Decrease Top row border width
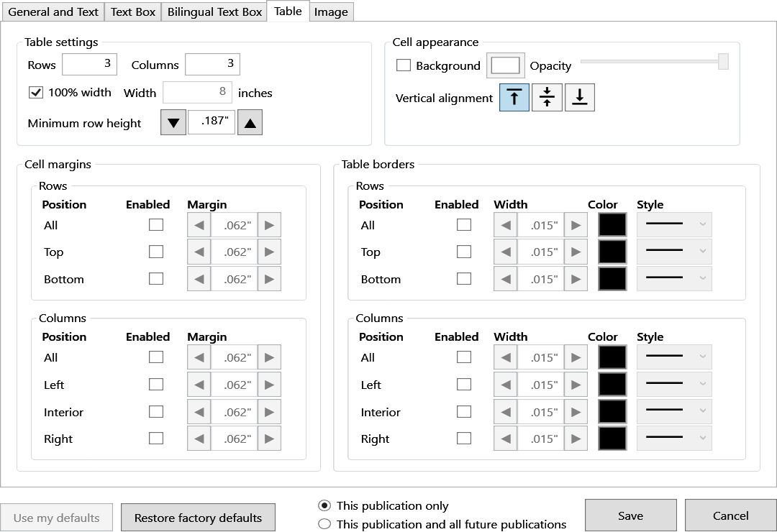The width and height of the screenshot is (777, 532). tap(506, 252)
